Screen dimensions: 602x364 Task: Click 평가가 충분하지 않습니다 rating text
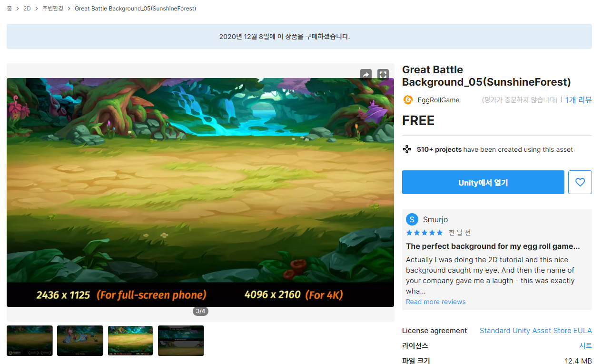click(520, 100)
